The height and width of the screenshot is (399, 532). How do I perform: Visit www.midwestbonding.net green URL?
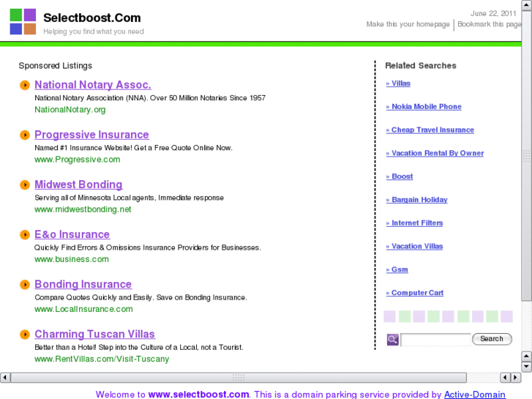[x=83, y=209]
